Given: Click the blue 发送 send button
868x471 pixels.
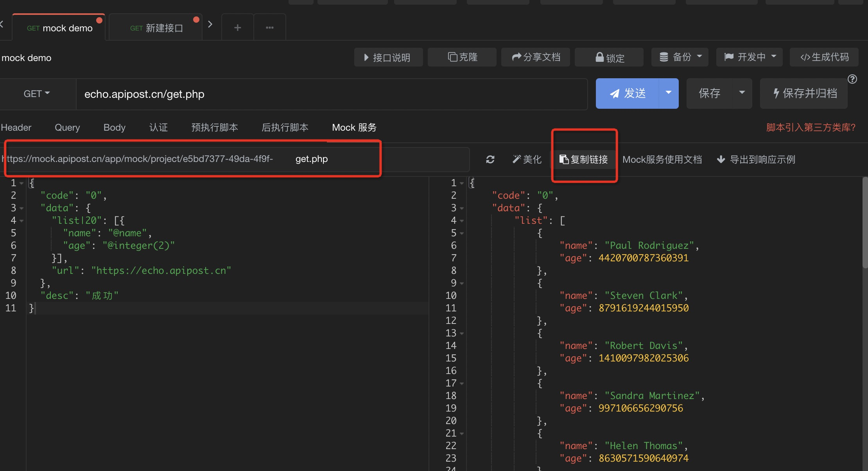Looking at the screenshot, I should [627, 93].
